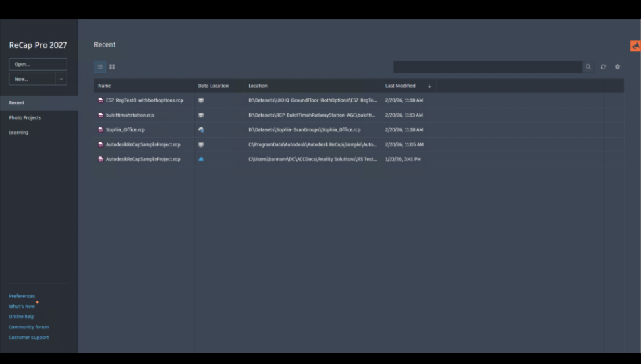This screenshot has height=364, width=641.
Task: Open What's New link
Action: pyautogui.click(x=22, y=306)
